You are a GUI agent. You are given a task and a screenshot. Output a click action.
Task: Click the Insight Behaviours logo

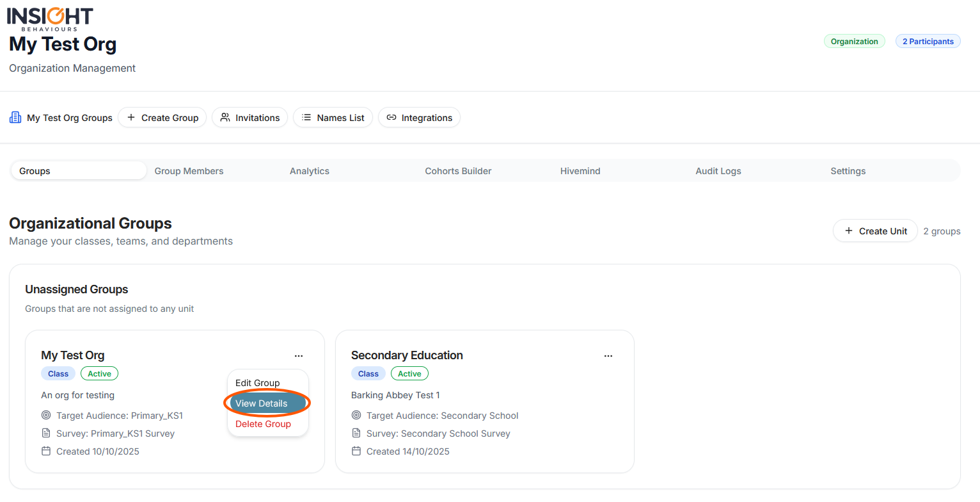click(x=50, y=19)
